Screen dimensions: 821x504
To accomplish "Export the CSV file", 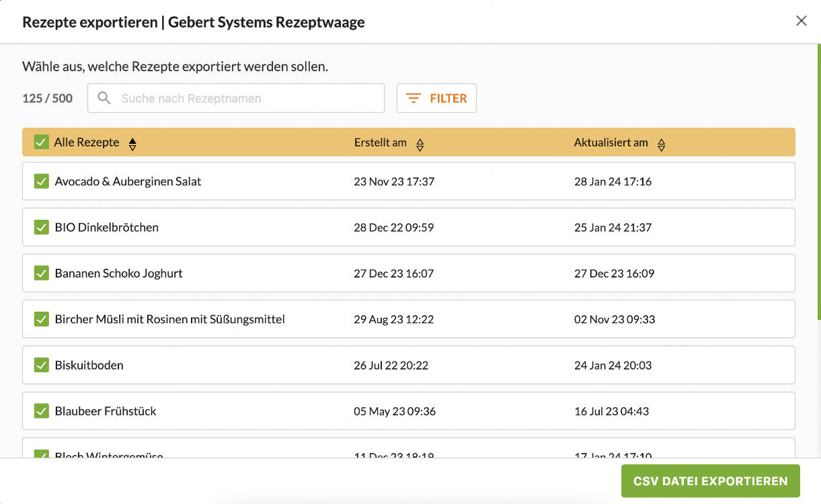I will click(x=710, y=481).
